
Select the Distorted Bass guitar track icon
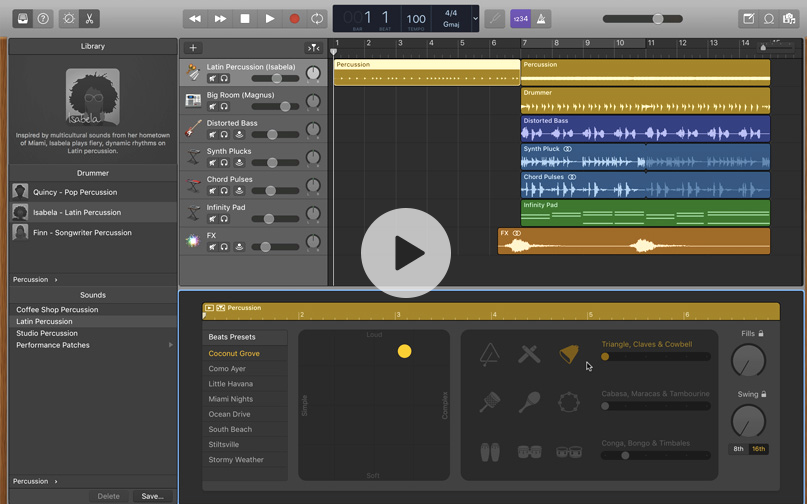193,128
